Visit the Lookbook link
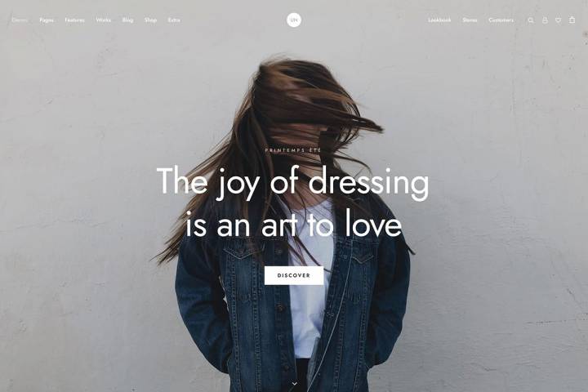588x392 pixels. click(x=439, y=20)
